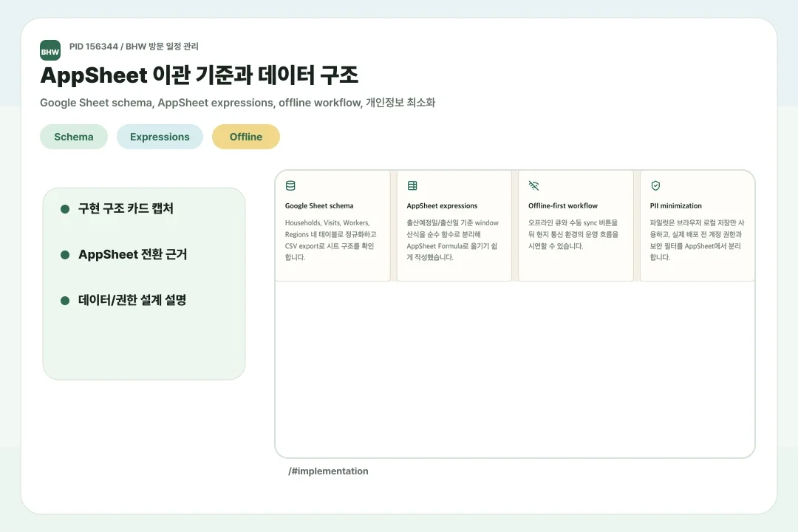This screenshot has width=798, height=532.
Task: Click the bullet '구현 구조 카드 캡처'
Action: click(x=126, y=208)
